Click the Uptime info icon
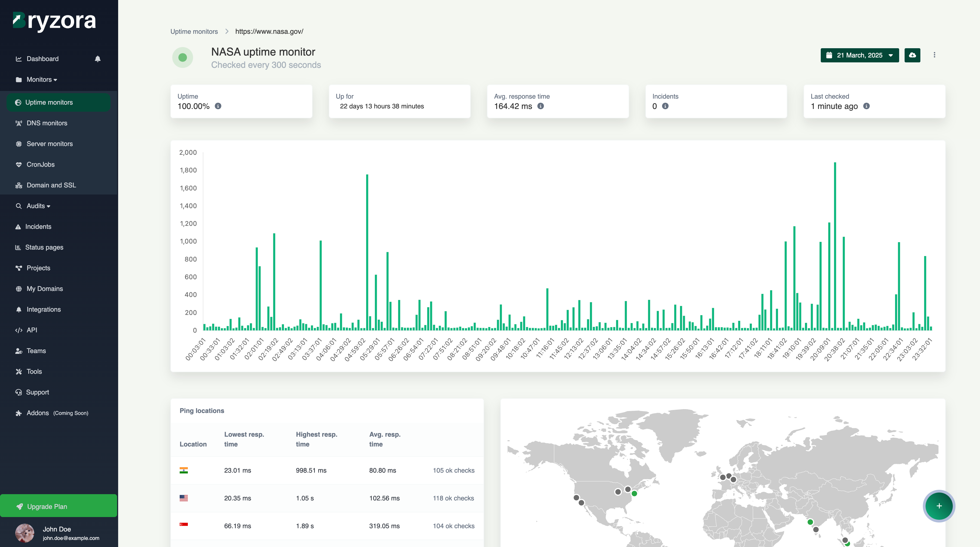The image size is (980, 547). click(218, 106)
